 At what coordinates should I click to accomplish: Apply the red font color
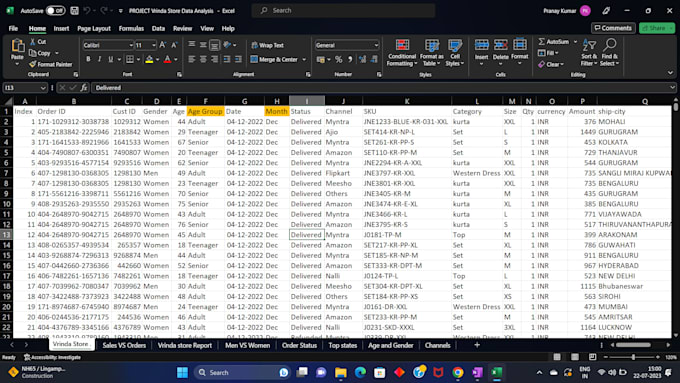167,59
